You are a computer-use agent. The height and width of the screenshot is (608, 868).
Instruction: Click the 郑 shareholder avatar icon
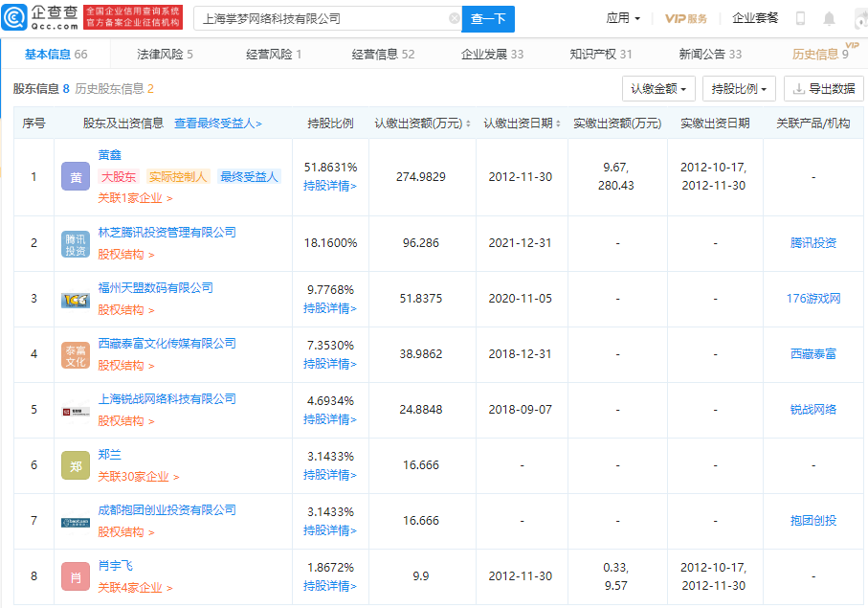click(76, 465)
